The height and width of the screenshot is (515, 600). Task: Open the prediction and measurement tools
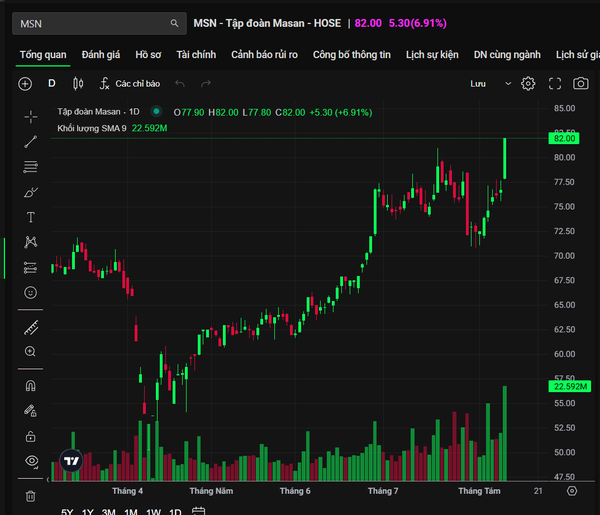[x=31, y=268]
